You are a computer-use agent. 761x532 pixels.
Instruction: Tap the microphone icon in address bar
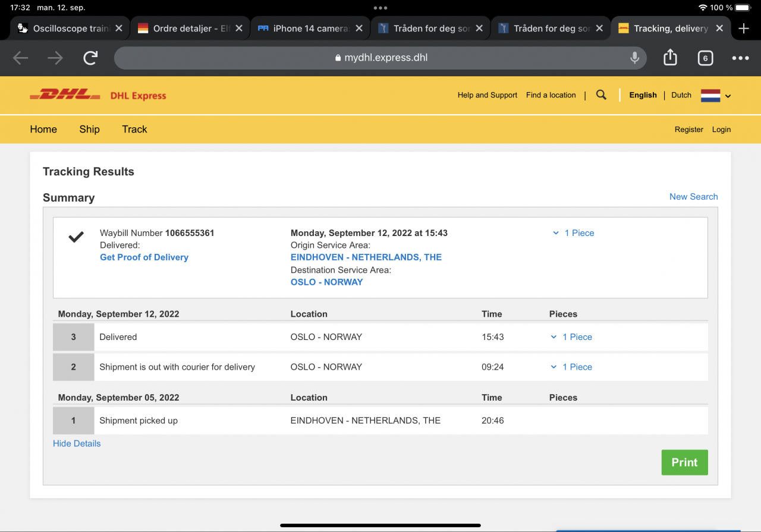point(634,58)
